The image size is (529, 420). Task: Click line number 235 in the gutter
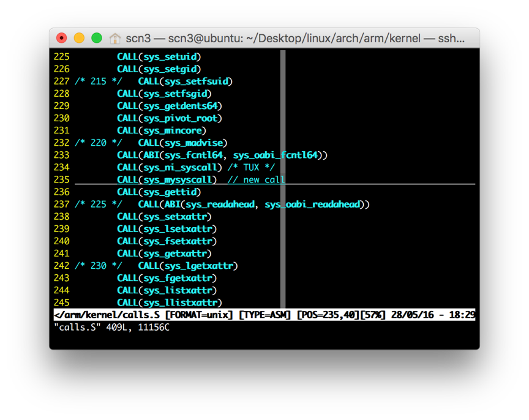point(62,180)
